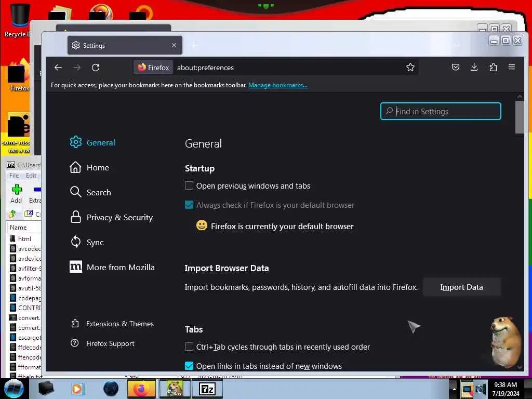Screen dimensions: 532x399
Task: Toggle Always check default browser checkbox
Action: pyautogui.click(x=189, y=205)
